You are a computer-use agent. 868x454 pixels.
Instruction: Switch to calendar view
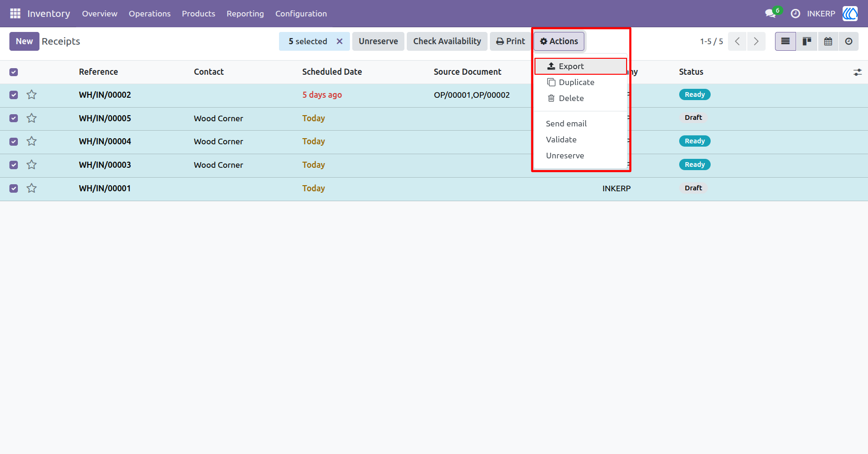[828, 41]
